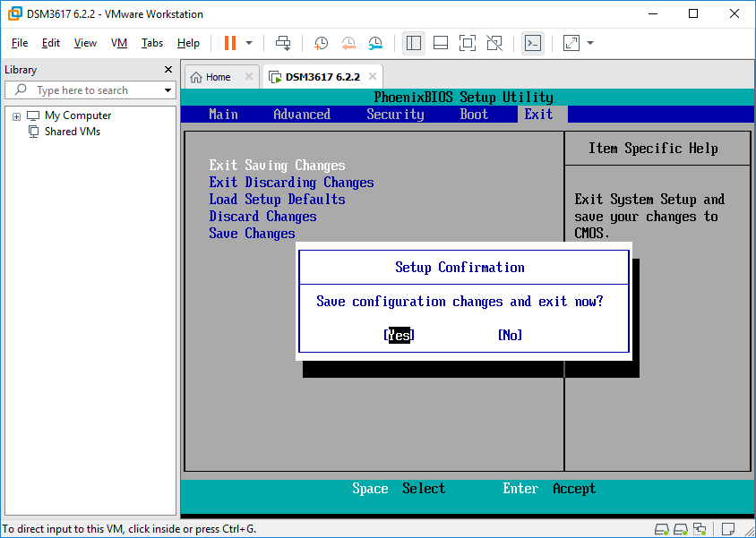Toggle the console view button
Screen dimensions: 756x538
pos(533,43)
